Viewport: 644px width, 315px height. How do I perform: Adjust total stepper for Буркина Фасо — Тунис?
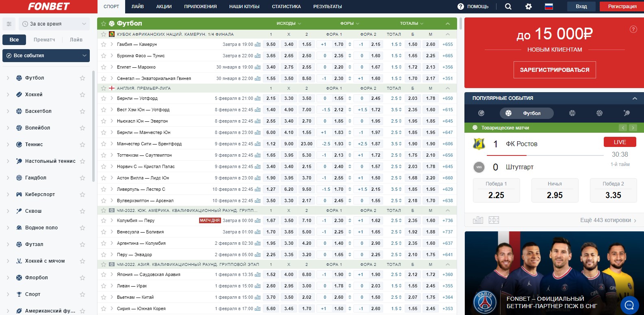(x=400, y=56)
